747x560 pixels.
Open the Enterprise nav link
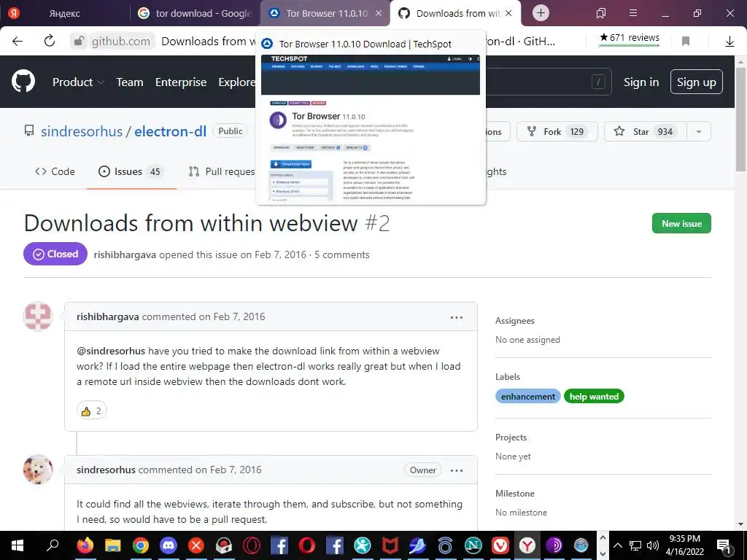181,82
